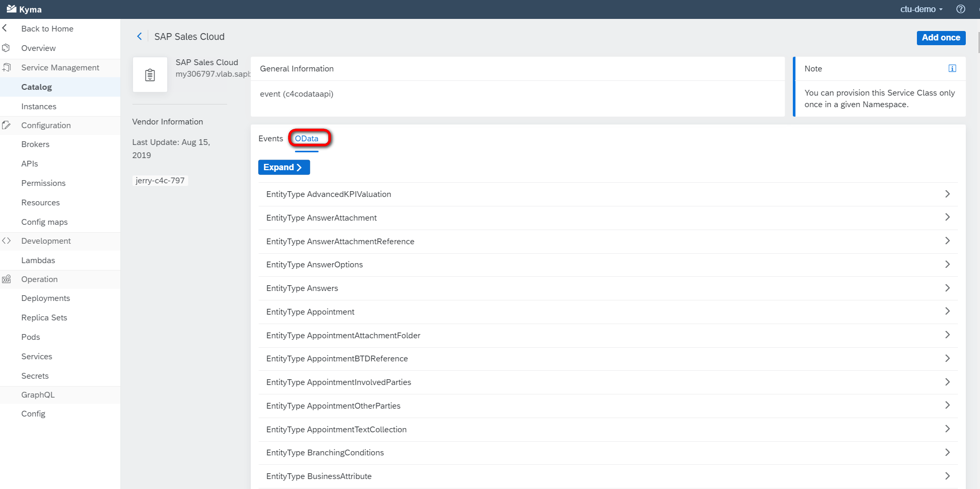Open Services in the sidebar

coord(37,356)
